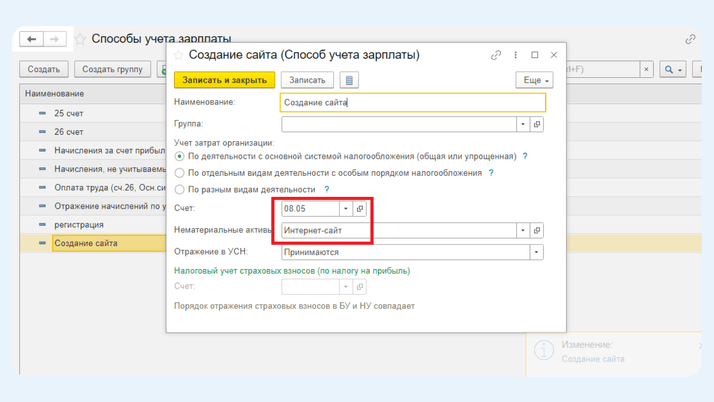Select the Отражение начислений по row
This screenshot has width=714, height=402.
coord(93,206)
